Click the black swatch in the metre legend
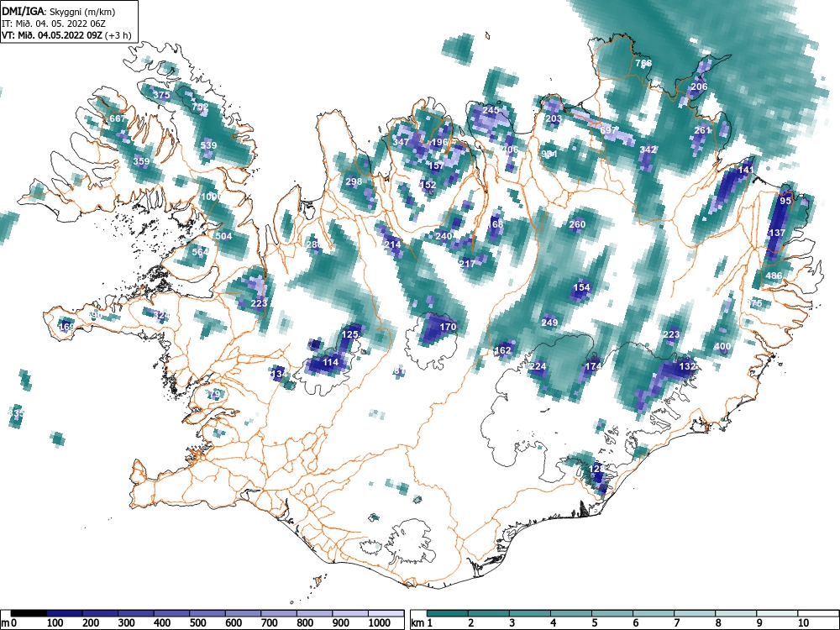This screenshot has height=630, width=840. [29, 613]
